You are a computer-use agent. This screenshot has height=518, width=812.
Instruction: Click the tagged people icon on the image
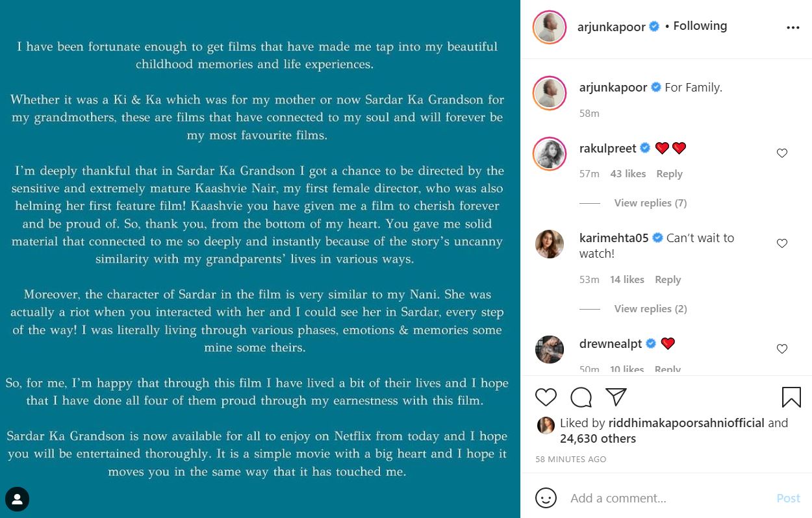tap(18, 499)
